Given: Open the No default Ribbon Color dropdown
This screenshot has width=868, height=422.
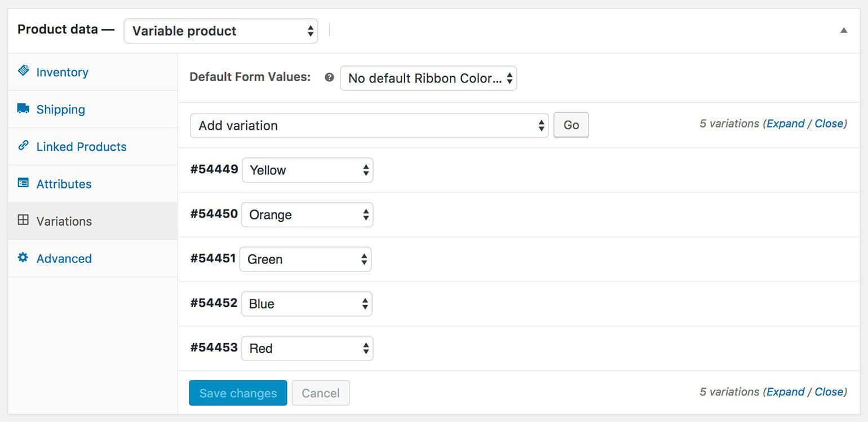Looking at the screenshot, I should (428, 78).
